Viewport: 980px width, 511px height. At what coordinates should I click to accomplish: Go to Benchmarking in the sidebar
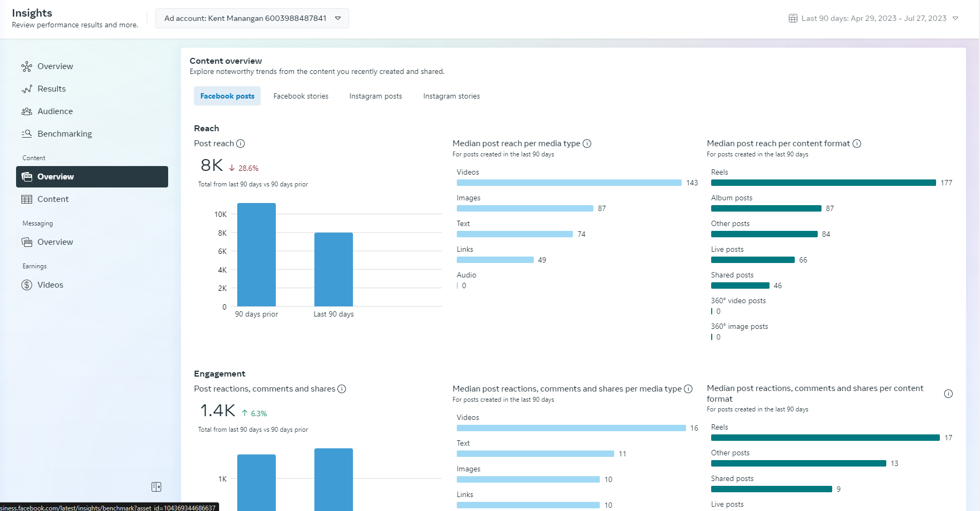[65, 134]
